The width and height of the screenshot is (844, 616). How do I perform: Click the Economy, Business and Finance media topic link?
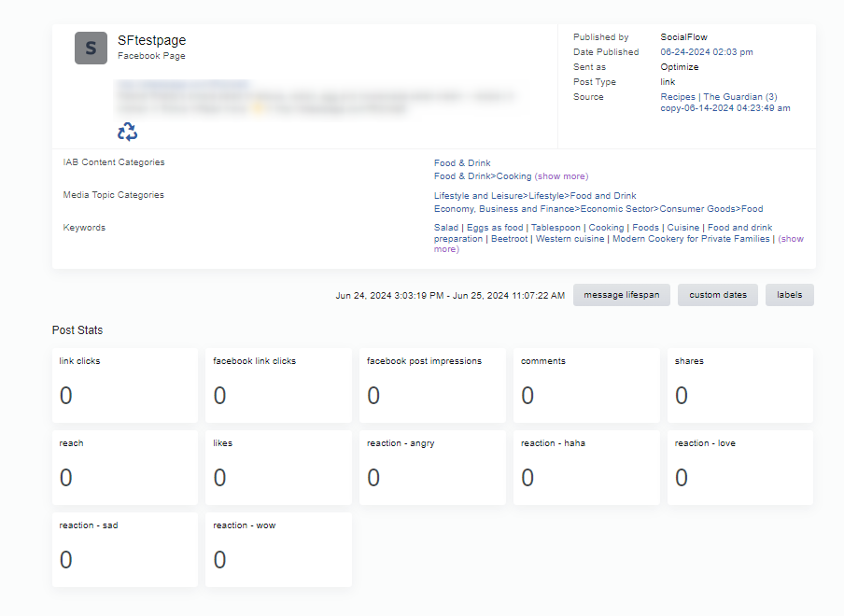coord(598,209)
